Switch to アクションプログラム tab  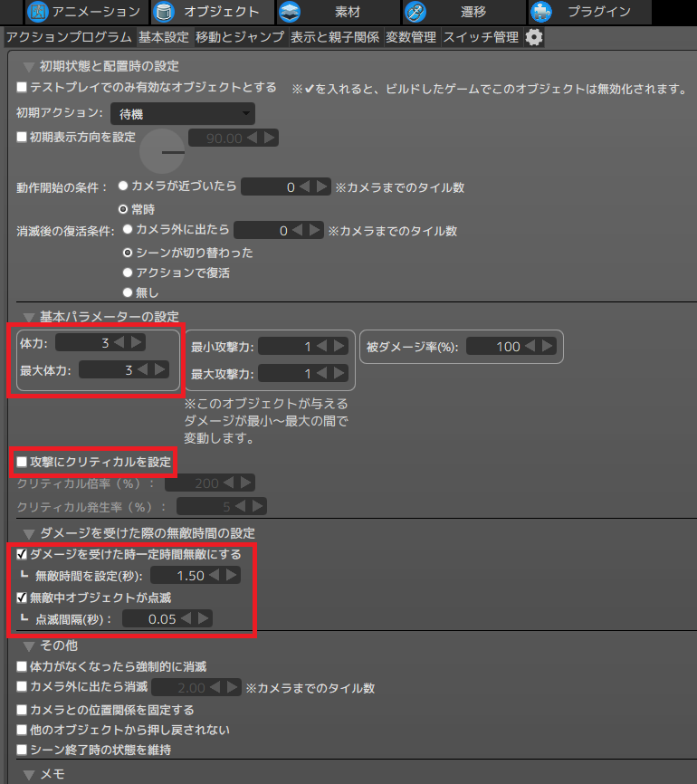point(69,37)
